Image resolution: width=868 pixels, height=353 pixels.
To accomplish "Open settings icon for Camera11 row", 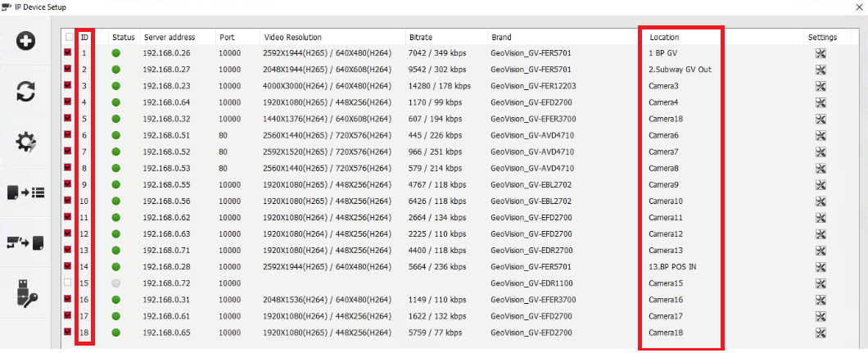I will click(x=821, y=217).
